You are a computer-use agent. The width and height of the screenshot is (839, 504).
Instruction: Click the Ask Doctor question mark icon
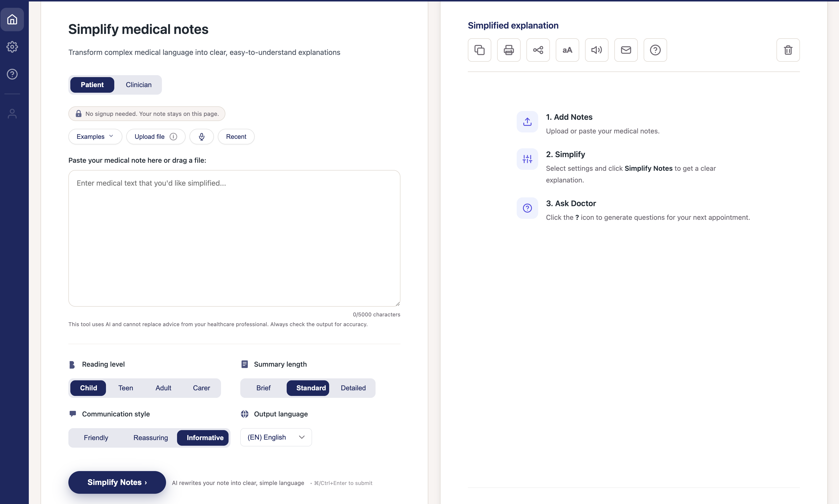tap(654, 50)
